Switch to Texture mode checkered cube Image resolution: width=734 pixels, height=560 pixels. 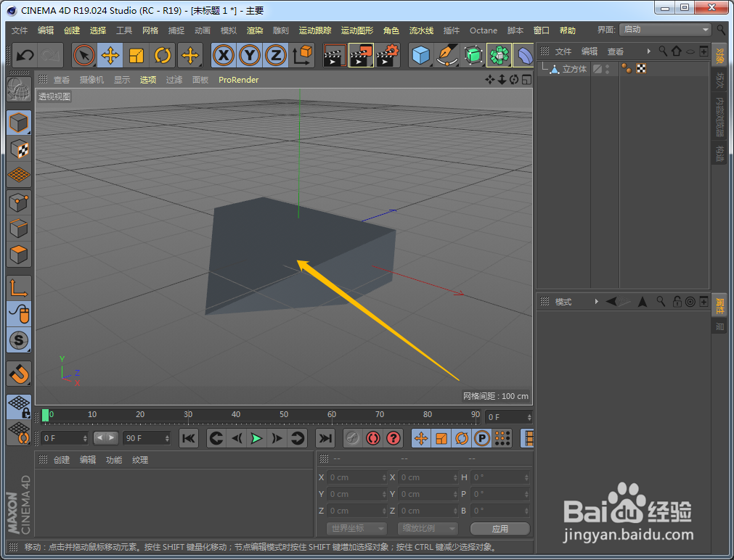(19, 149)
